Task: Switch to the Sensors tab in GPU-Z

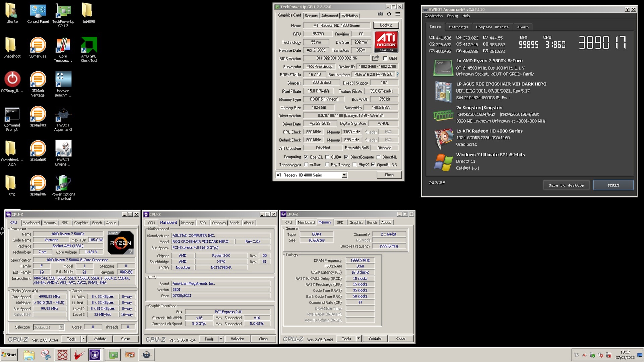Action: (311, 16)
